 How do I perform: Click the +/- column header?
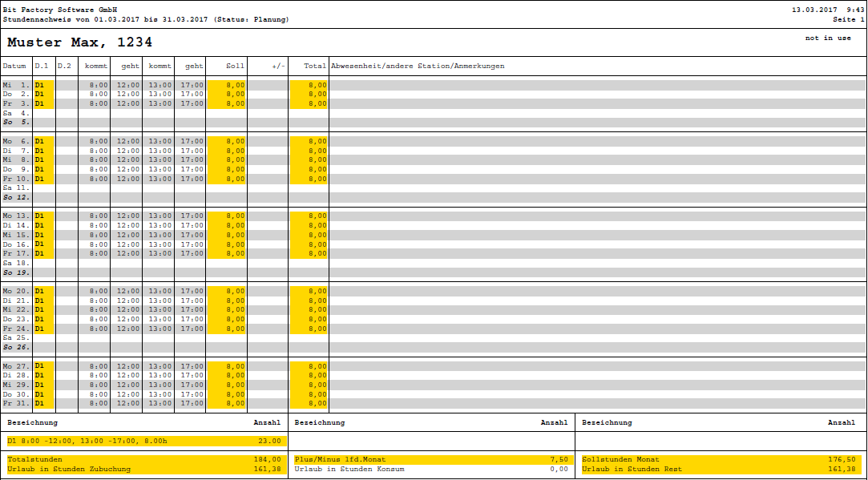(x=278, y=66)
